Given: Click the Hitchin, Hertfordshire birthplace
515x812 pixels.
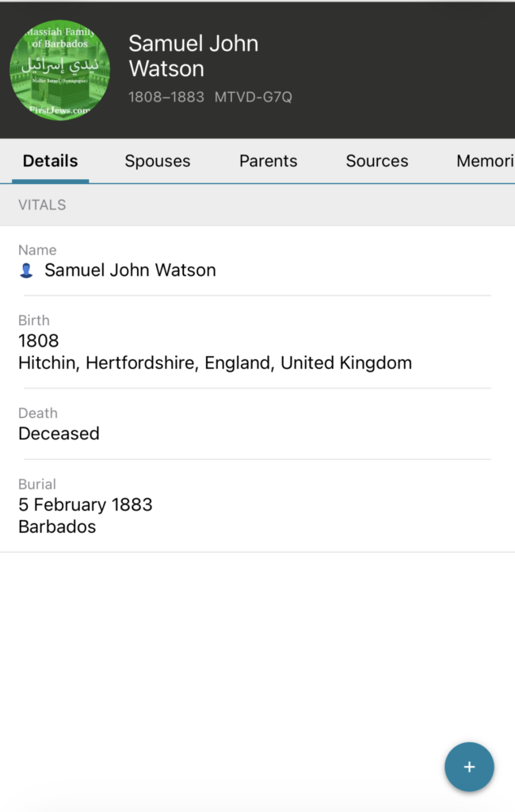Looking at the screenshot, I should pos(215,363).
